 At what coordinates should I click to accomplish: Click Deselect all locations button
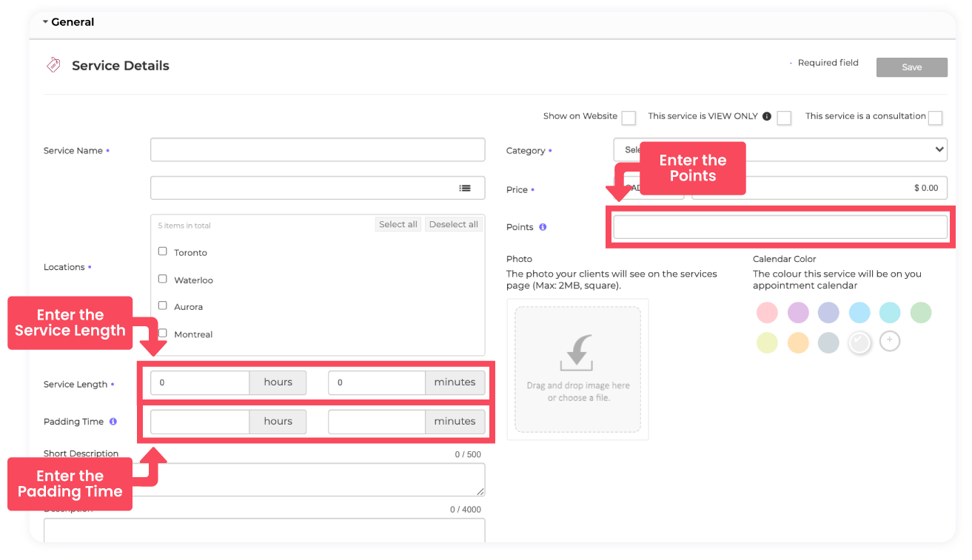pyautogui.click(x=453, y=224)
